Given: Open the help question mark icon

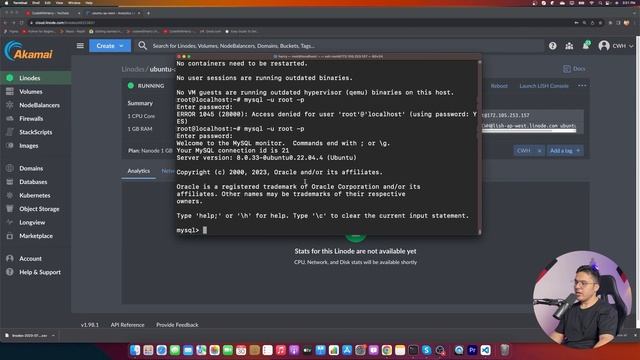Looking at the screenshot, I should tap(552, 46).
